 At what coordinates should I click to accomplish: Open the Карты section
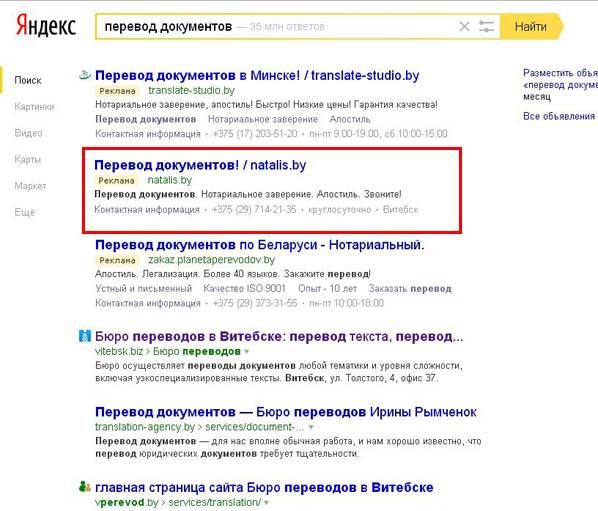pyautogui.click(x=27, y=159)
